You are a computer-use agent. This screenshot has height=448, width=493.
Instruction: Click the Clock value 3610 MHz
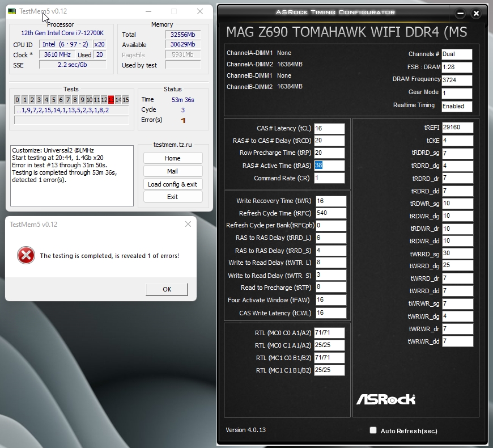pos(58,54)
